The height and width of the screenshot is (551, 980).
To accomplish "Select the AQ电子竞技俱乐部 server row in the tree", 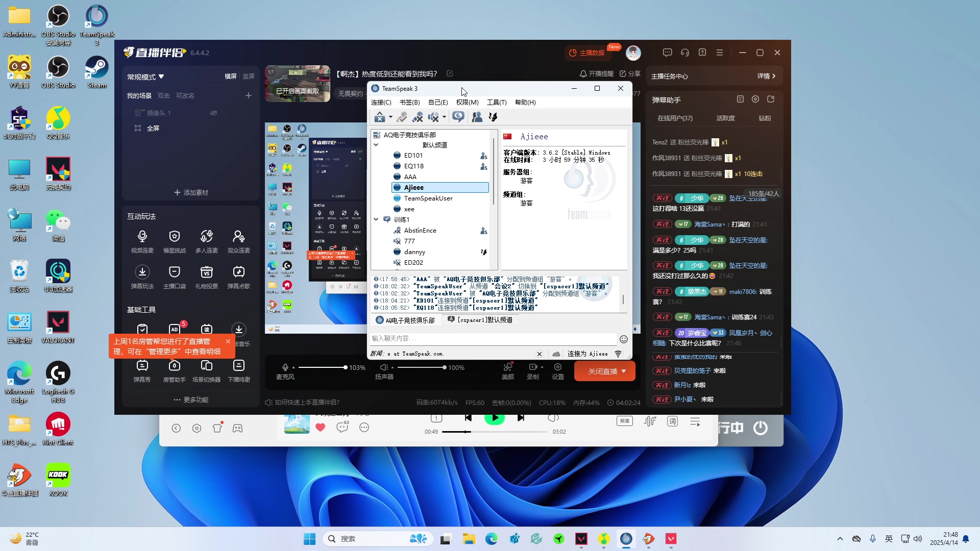I will pos(410,135).
